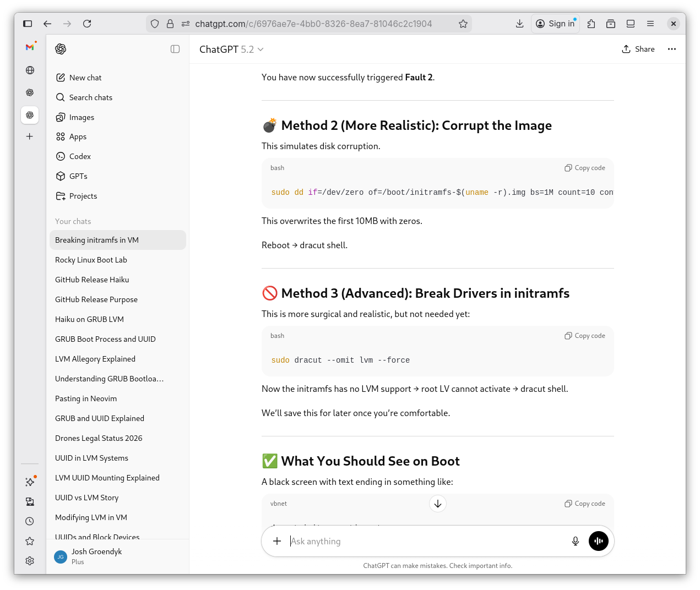Image resolution: width=700 pixels, height=590 pixels.
Task: Open the Rocky Linux Boot Lab chat
Action: coord(91,260)
